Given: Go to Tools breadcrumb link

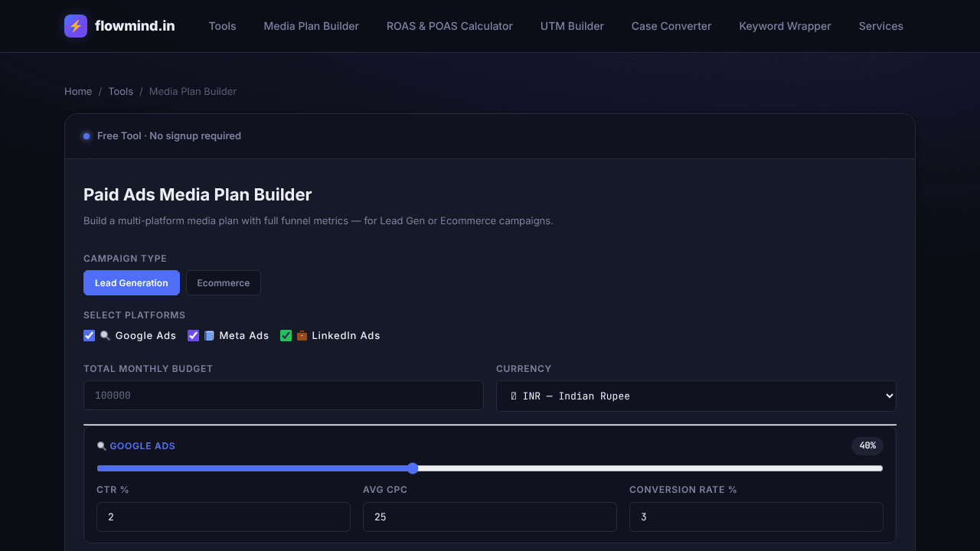Looking at the screenshot, I should click(x=120, y=91).
